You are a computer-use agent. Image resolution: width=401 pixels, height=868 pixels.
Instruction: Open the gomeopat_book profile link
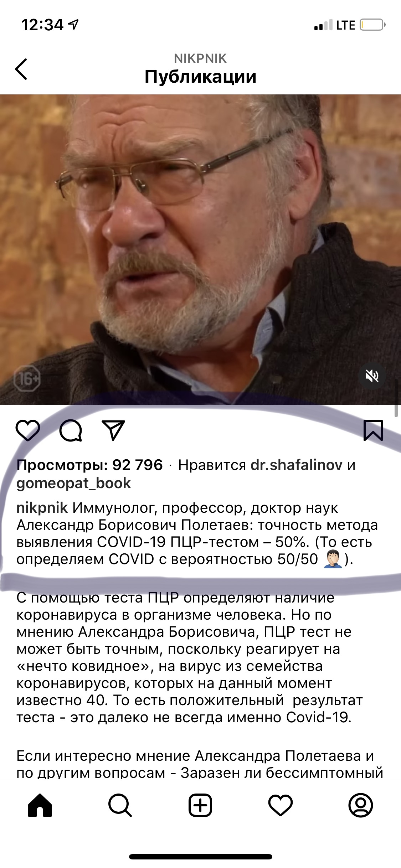(74, 483)
